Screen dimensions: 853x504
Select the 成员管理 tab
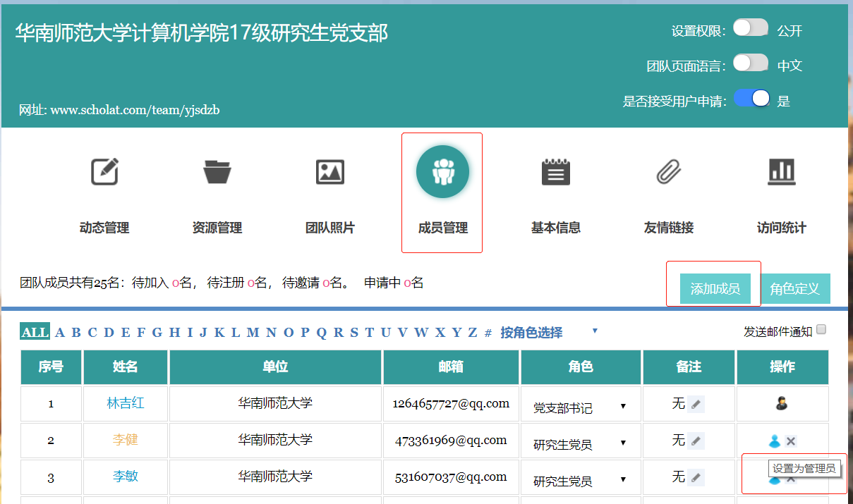442,190
